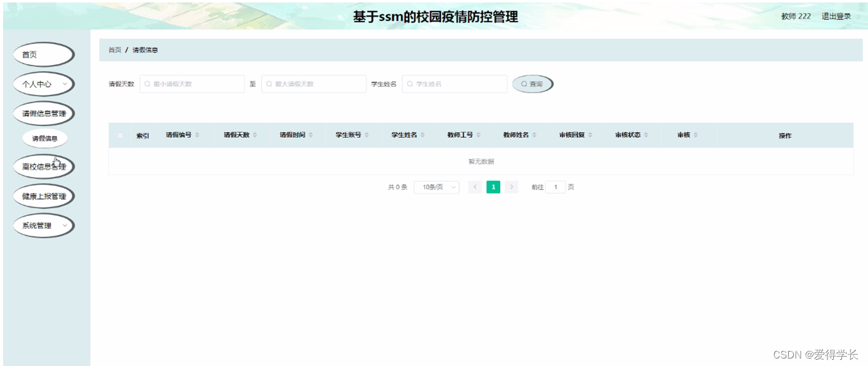The image size is (868, 366).
Task: Click the 暂无数据 empty table text
Action: coord(481,161)
